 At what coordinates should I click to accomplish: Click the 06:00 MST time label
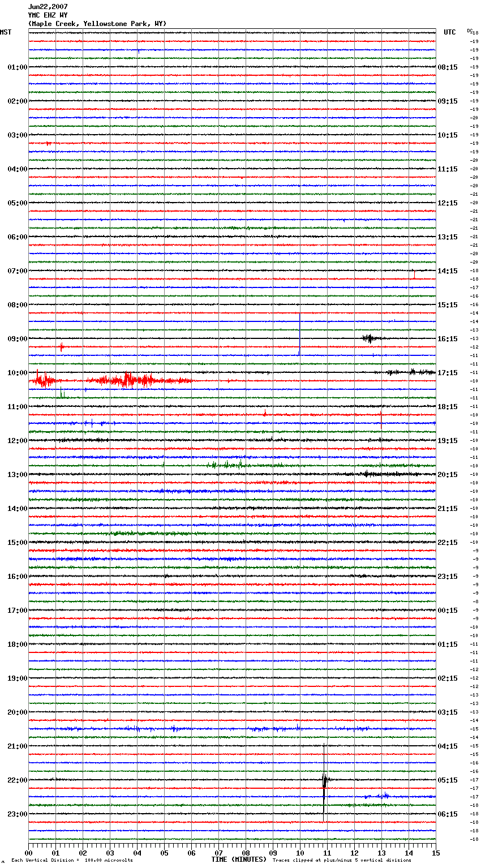coord(18,237)
